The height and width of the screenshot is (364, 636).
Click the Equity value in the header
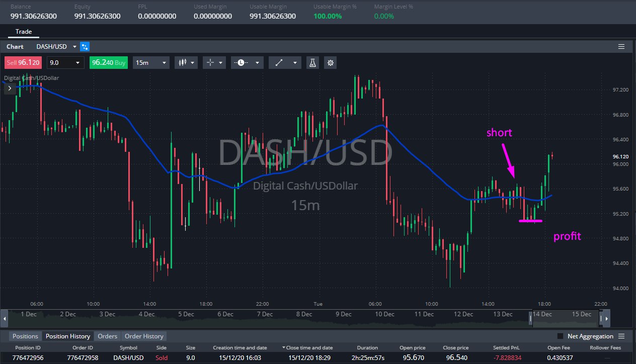click(97, 16)
